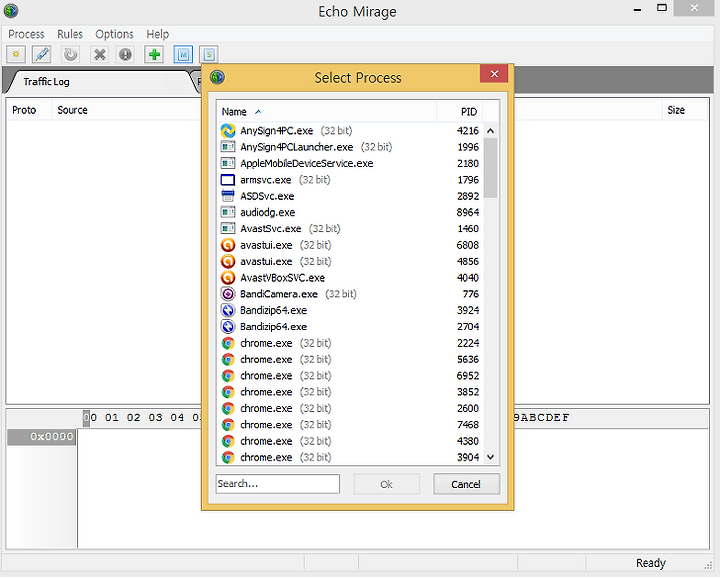This screenshot has height=577, width=720.
Task: Select AnySign4PCLauncher.exe process icon
Action: click(x=228, y=147)
